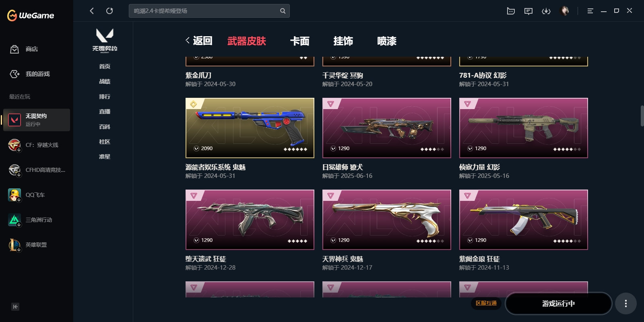Click the refresh page icon

coord(109,11)
